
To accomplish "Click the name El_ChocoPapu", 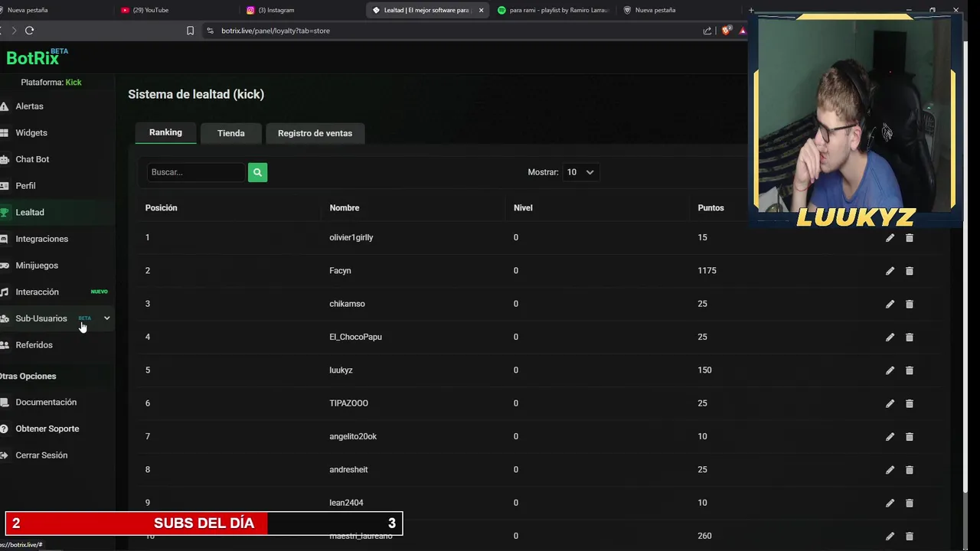I will coord(355,337).
